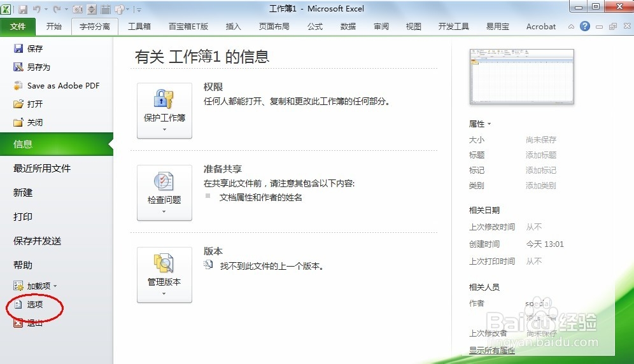The height and width of the screenshot is (364, 634).
Task: Switch to the 数据 ribbon tab
Action: (x=348, y=26)
